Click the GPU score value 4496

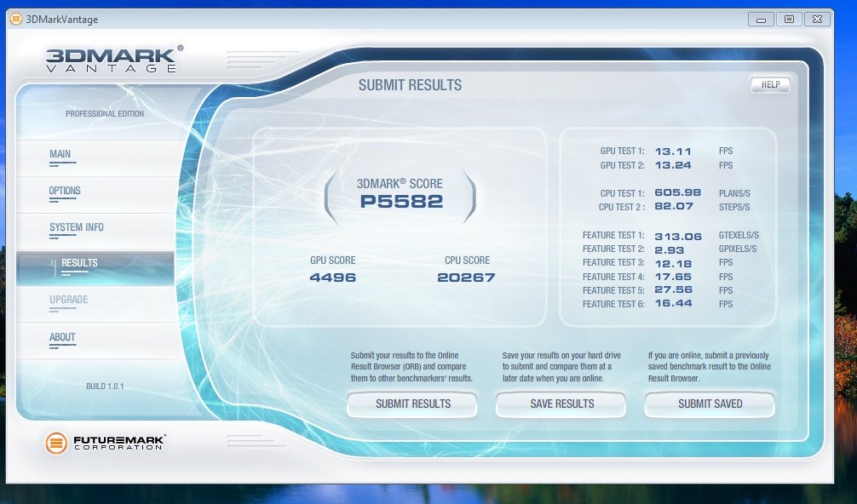coord(332,278)
